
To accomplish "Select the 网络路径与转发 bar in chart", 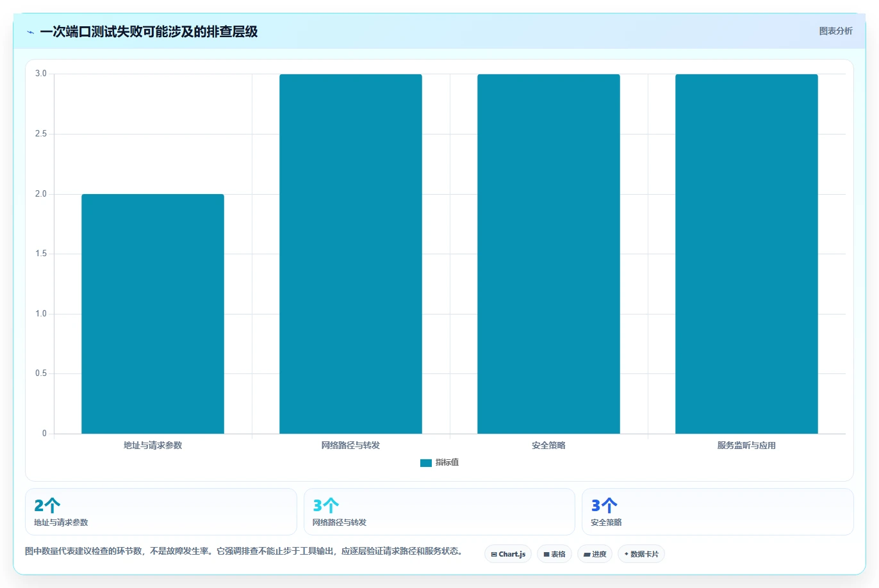I will (x=350, y=254).
